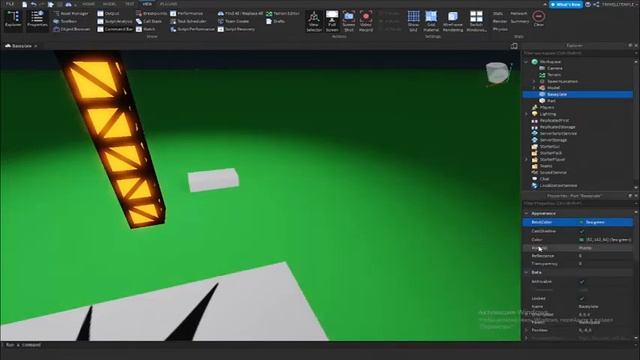Image resolution: width=640 pixels, height=360 pixels.
Task: Open the Object Browser
Action: (72, 29)
